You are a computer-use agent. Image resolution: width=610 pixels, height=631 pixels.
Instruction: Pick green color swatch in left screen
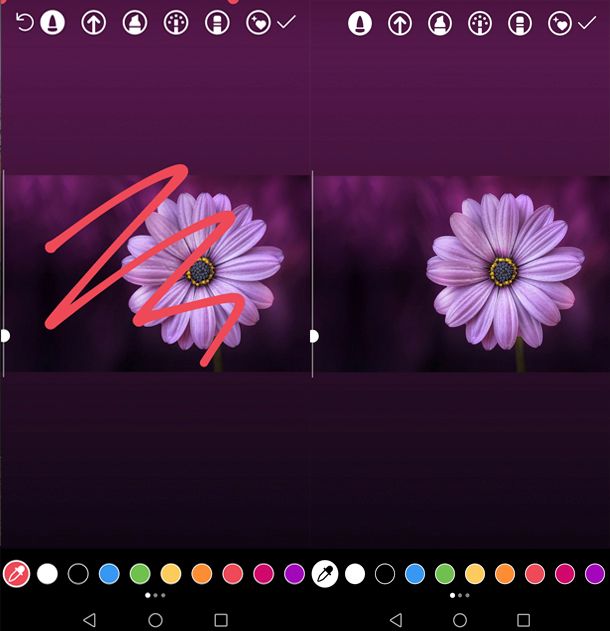click(x=140, y=574)
